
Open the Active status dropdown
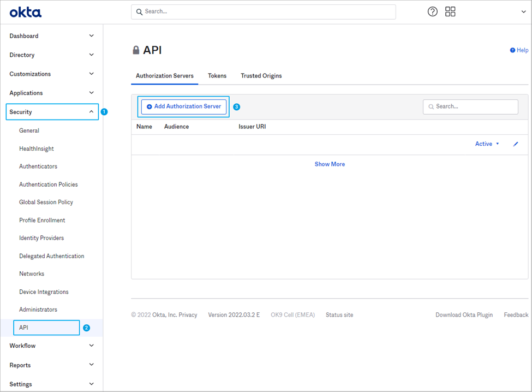click(487, 144)
